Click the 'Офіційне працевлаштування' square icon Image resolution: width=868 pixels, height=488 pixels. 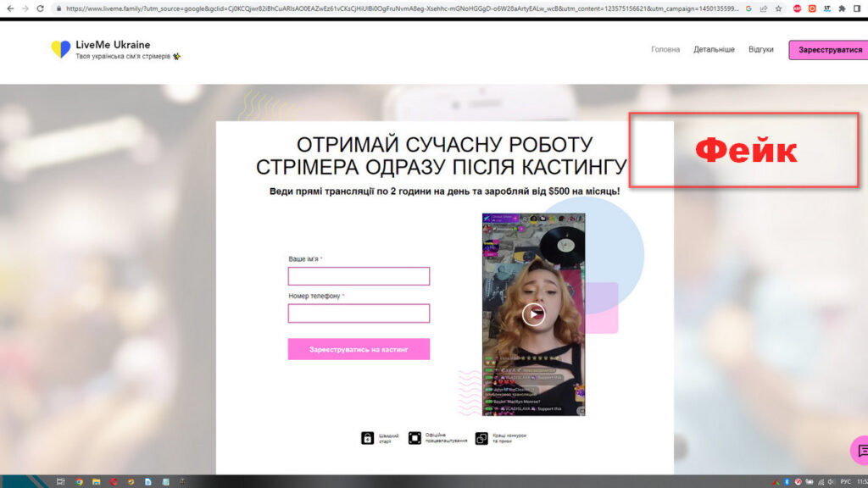(x=415, y=438)
